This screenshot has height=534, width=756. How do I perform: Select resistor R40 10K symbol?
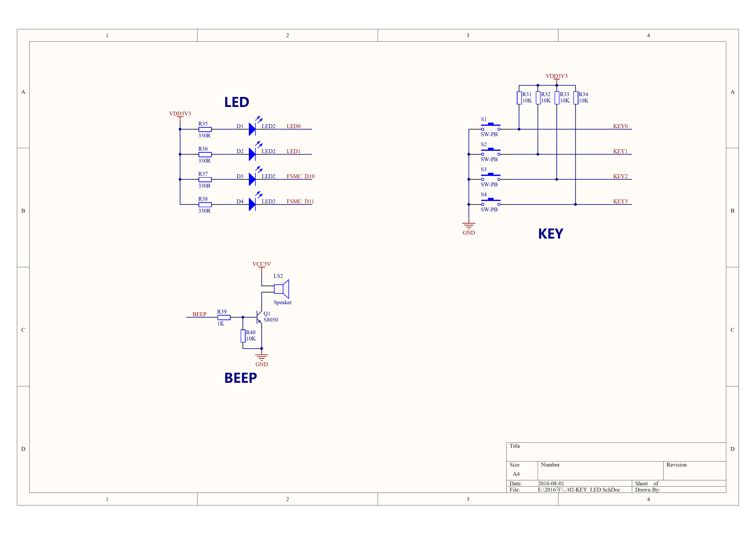pos(243,336)
